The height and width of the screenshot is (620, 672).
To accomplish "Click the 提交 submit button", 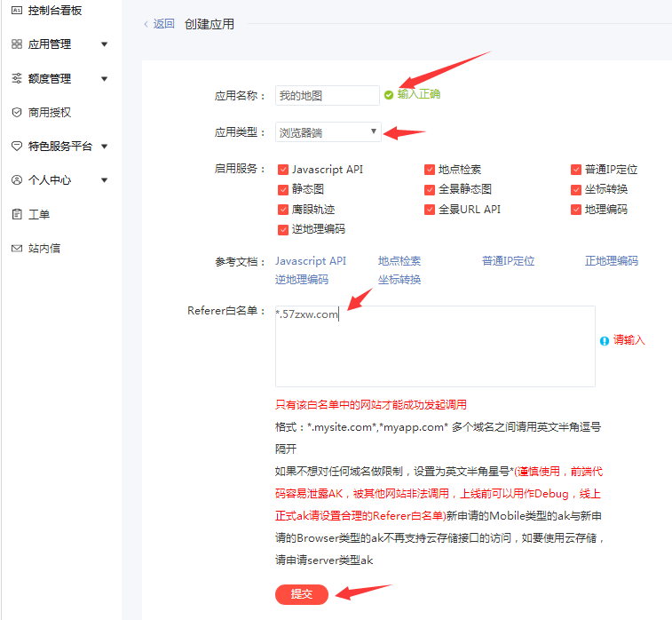I will coord(302,594).
